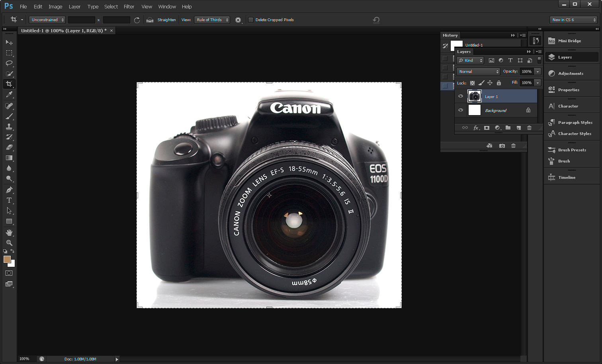Change Rule of Thirds overlay dropdown
Image resolution: width=602 pixels, height=364 pixels.
coord(212,20)
